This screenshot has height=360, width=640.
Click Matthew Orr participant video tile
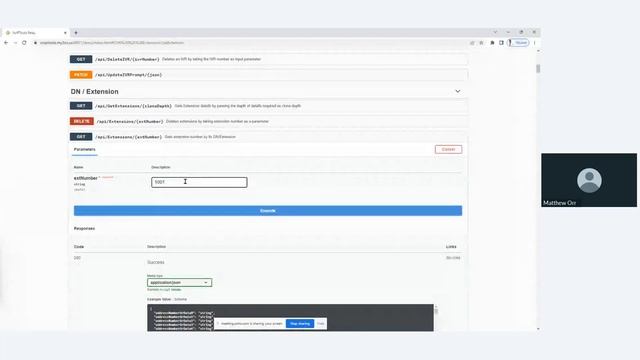589,180
